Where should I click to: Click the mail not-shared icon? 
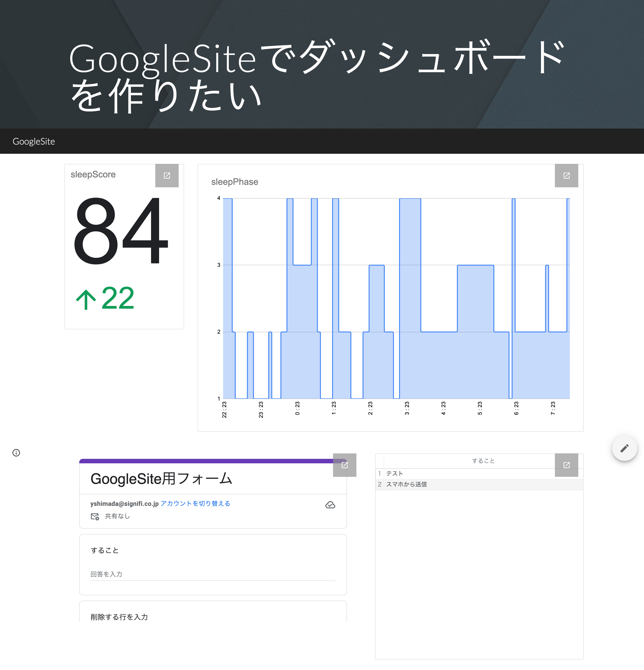tap(95, 516)
